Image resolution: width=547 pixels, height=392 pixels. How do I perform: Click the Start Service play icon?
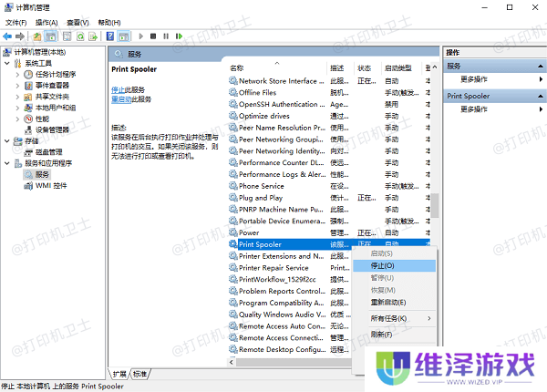(x=140, y=36)
